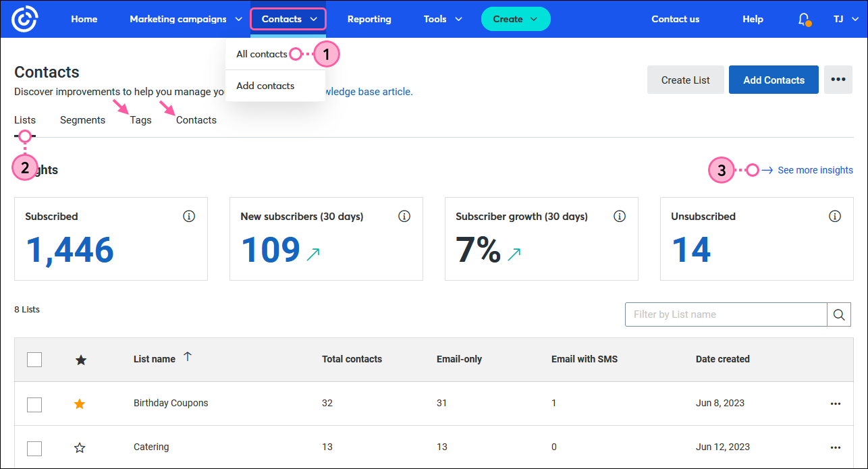
Task: Open the Marketing campaigns dropdown
Action: 184,19
